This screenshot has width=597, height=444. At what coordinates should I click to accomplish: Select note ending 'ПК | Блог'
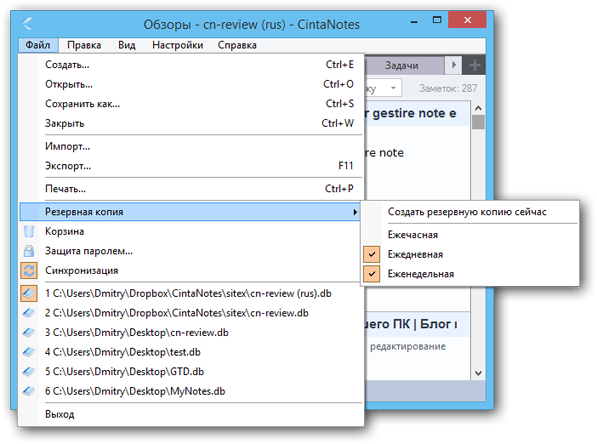click(417, 324)
